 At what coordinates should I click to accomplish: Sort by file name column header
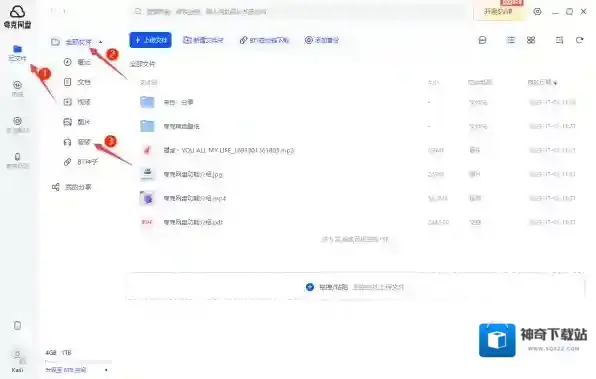149,82
